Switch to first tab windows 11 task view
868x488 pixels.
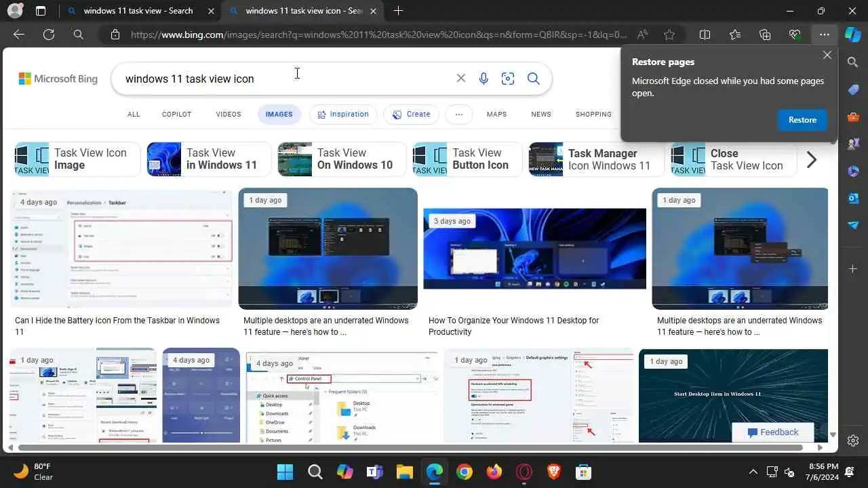pyautogui.click(x=138, y=11)
